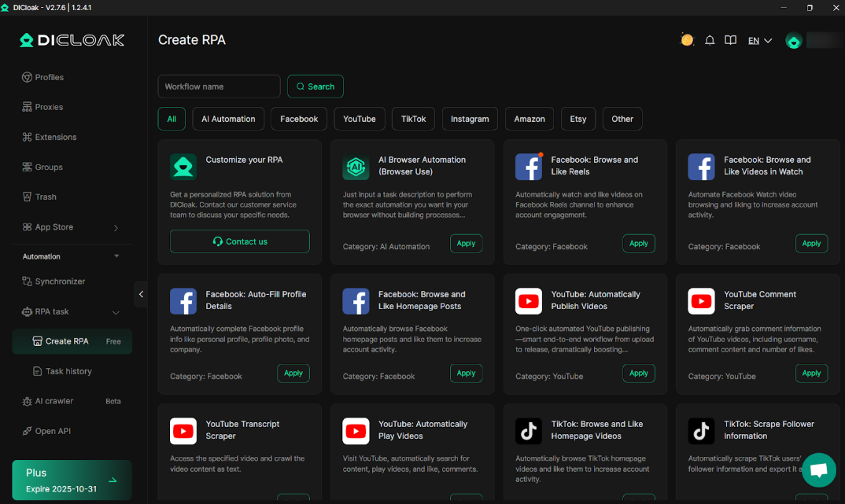845x504 pixels.
Task: Open the live chat support bubble
Action: pos(818,470)
